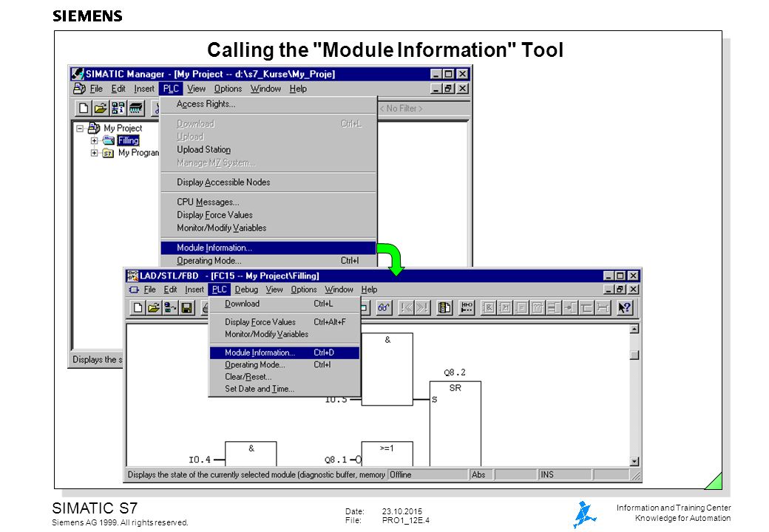769x532 pixels.
Task: Click scroll down arrow in LAD editor
Action: pyautogui.click(x=634, y=462)
